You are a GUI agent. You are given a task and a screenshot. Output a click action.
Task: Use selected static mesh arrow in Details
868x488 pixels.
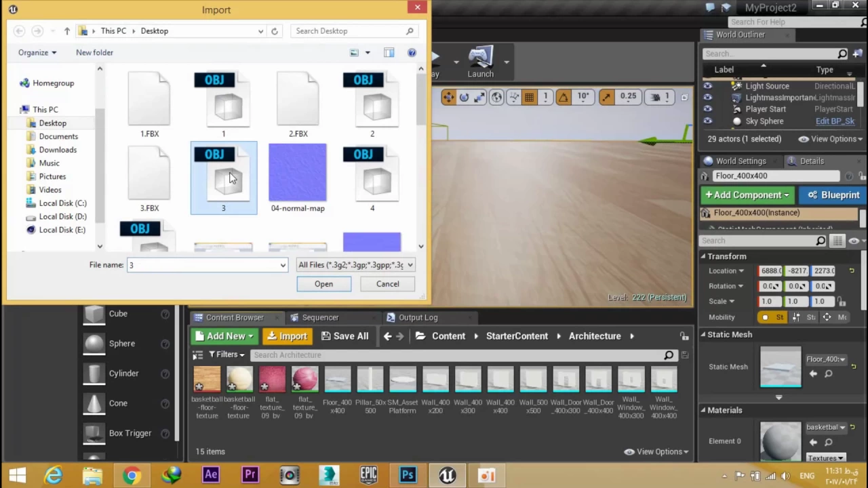point(813,373)
